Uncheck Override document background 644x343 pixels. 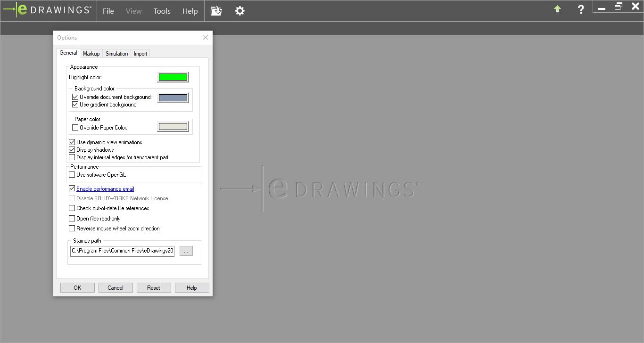pos(75,97)
